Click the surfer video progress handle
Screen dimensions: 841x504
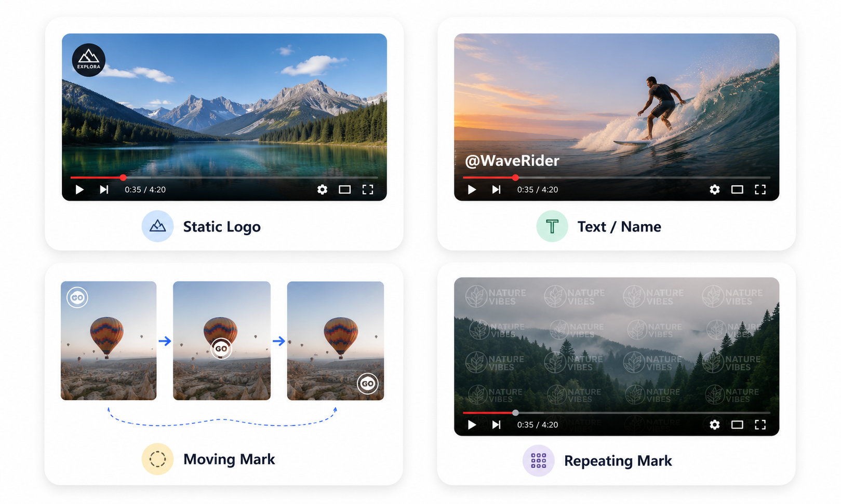515,178
